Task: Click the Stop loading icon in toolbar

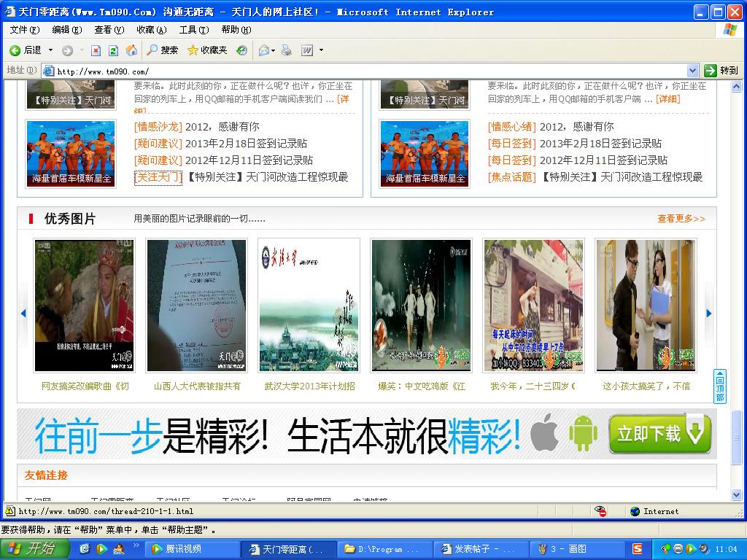Action: (96, 50)
